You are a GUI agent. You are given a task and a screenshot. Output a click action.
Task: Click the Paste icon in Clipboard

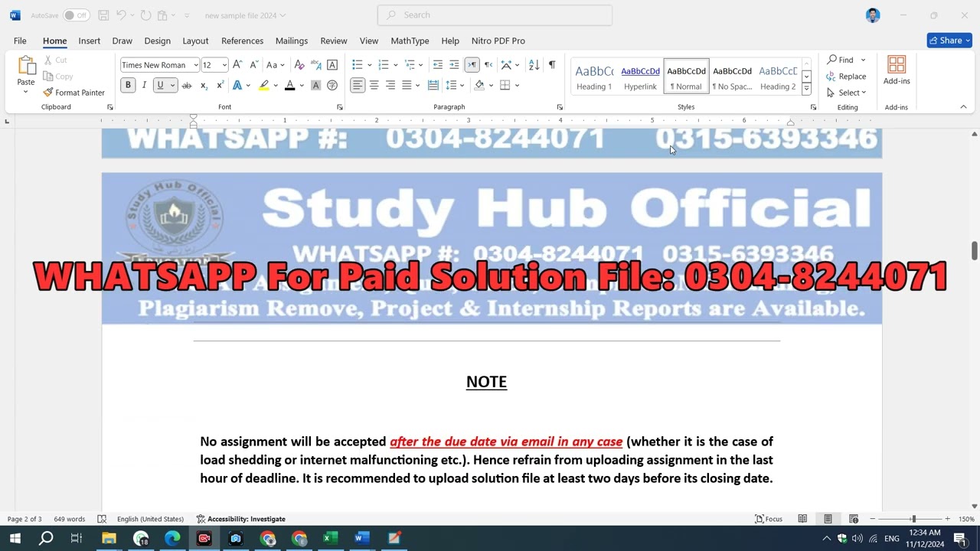coord(26,67)
